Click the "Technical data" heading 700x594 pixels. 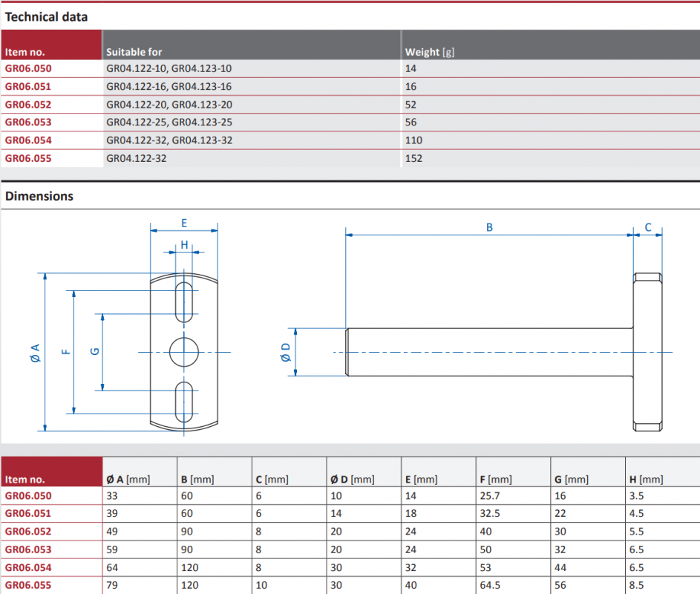(47, 17)
